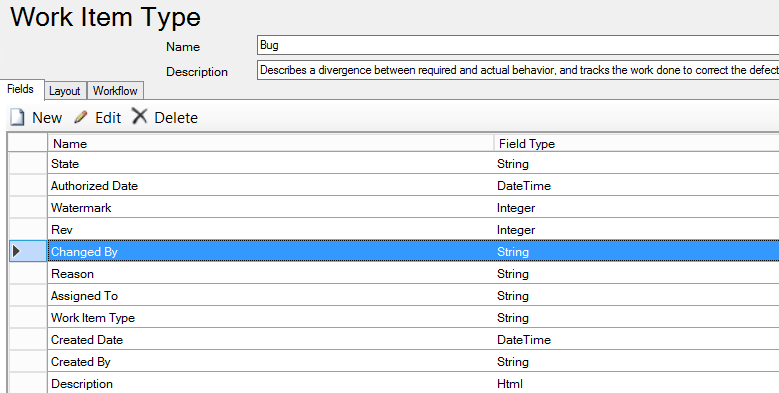Click the Edit pencil icon
Screen dimensions: 779x393
[80, 117]
